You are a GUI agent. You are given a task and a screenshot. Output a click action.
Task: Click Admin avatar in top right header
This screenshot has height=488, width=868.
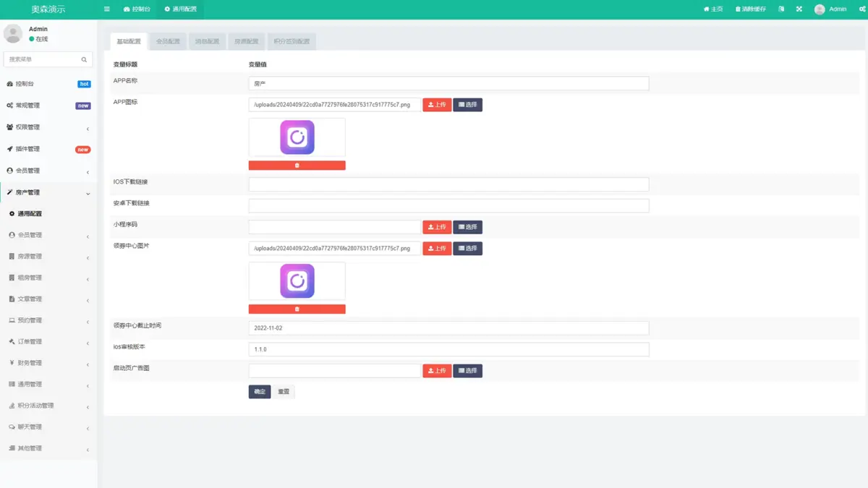[x=819, y=9]
